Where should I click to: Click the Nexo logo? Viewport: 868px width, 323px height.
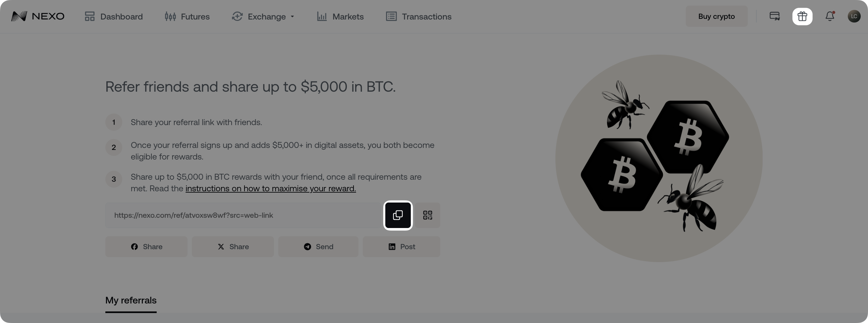(37, 16)
